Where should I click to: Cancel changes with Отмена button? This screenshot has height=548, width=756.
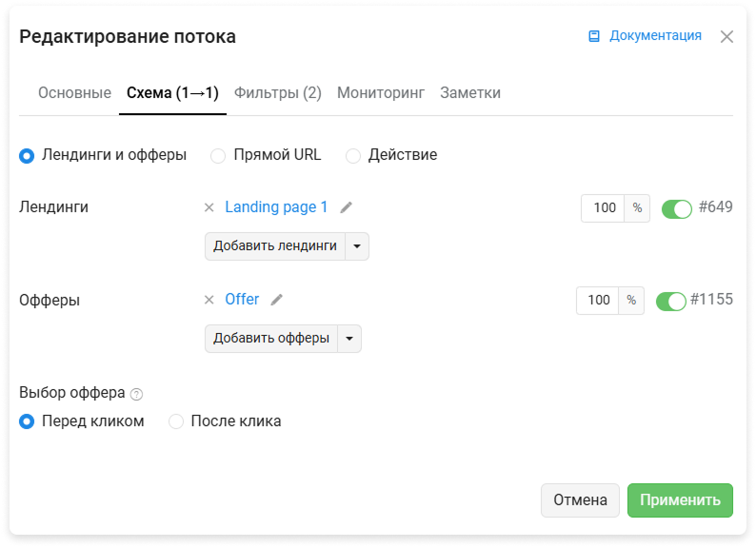(580, 500)
